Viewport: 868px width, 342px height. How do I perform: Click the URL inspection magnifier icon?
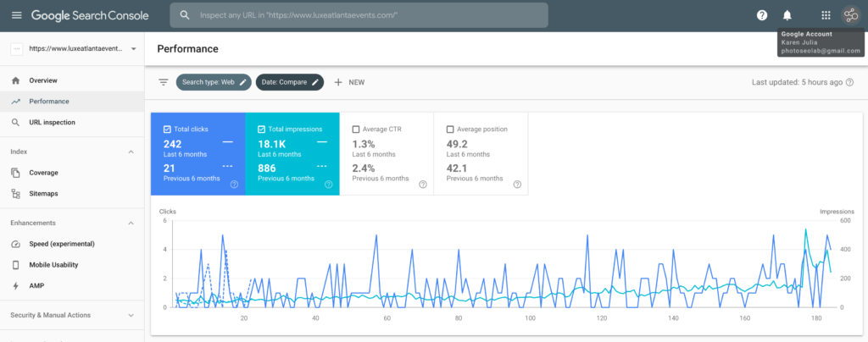(15, 123)
